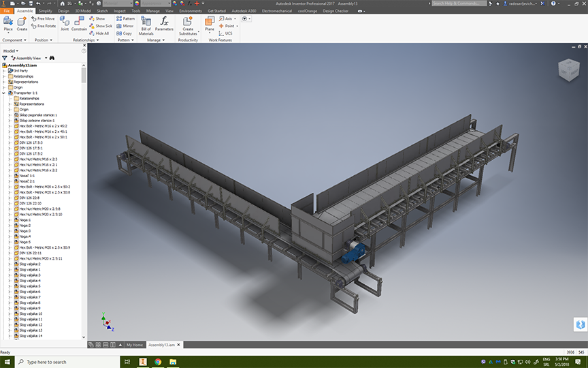The width and height of the screenshot is (588, 368).
Task: Select the Constrain tool
Action: 79,22
